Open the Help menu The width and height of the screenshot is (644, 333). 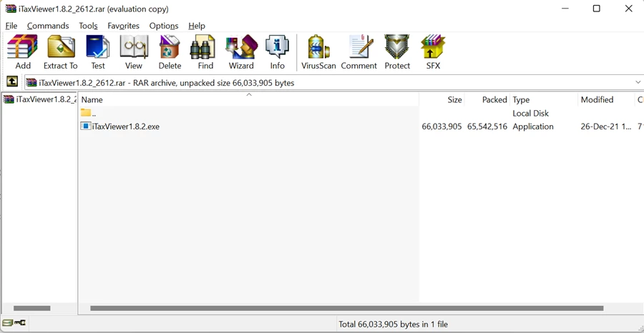click(197, 26)
